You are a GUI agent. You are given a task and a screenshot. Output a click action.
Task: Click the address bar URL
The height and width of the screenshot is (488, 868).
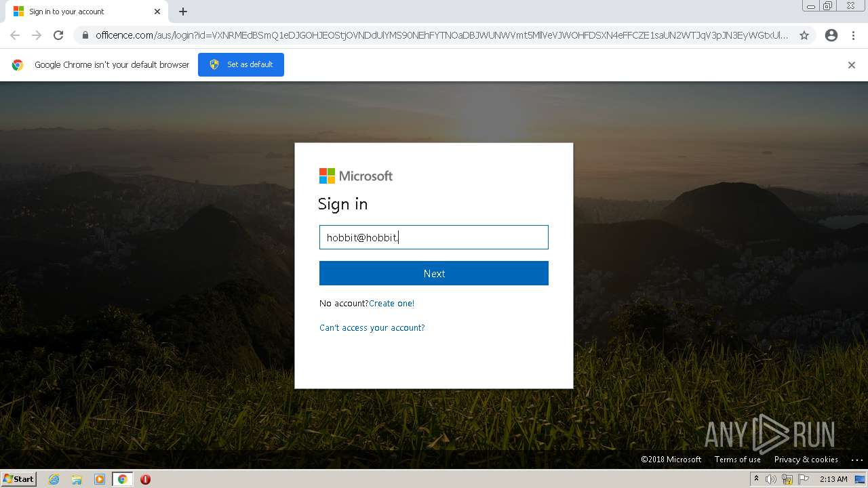click(441, 35)
